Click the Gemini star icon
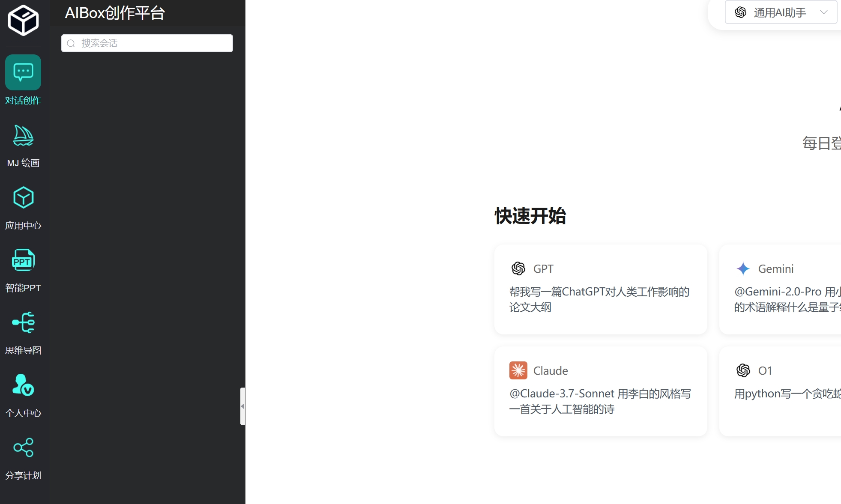 coord(743,268)
